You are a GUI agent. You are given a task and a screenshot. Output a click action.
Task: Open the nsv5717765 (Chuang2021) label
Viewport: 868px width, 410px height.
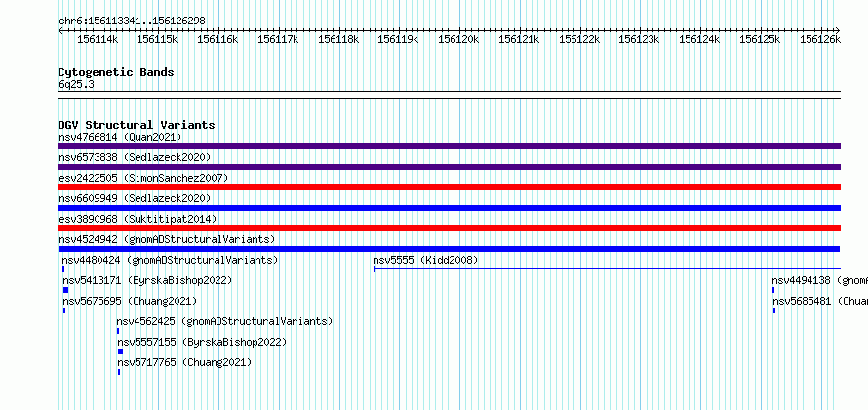pos(184,362)
